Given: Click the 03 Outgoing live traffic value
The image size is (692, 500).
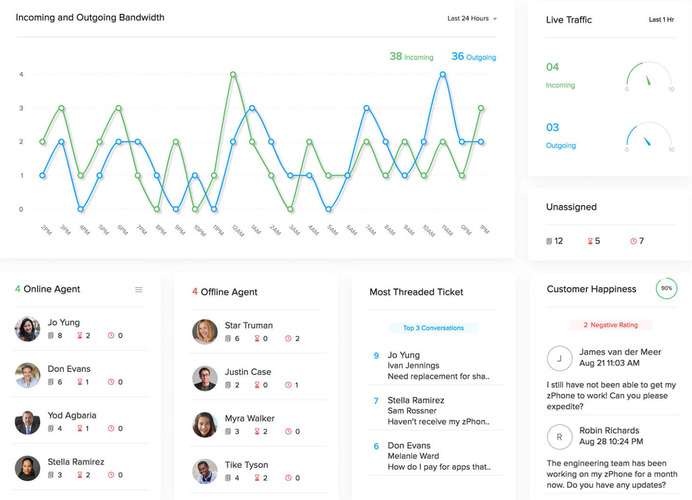Looking at the screenshot, I should 553,128.
